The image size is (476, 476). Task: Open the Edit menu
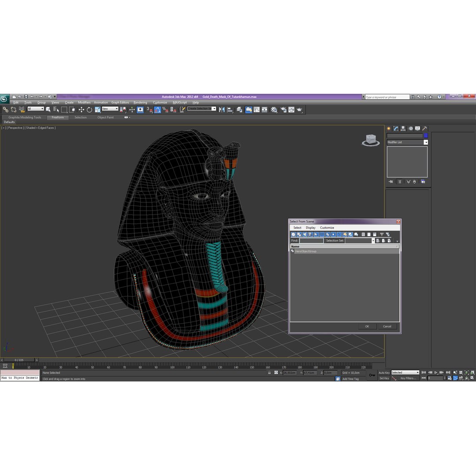click(16, 103)
